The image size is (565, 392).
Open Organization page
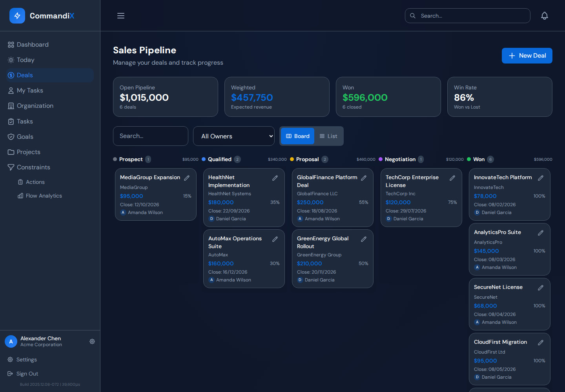(x=50, y=106)
